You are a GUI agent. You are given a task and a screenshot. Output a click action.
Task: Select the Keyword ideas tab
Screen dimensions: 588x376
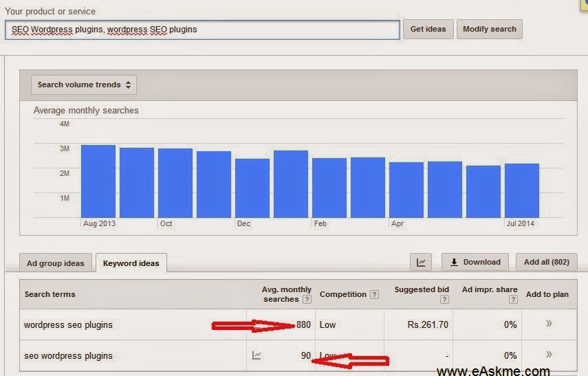pos(131,263)
